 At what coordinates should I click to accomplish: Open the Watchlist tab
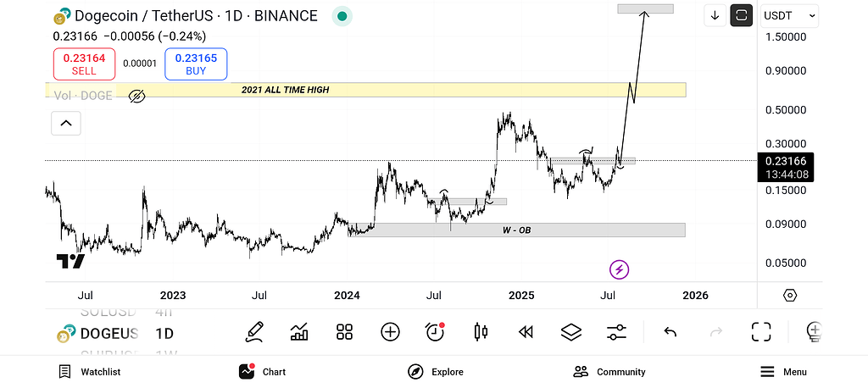click(x=89, y=372)
